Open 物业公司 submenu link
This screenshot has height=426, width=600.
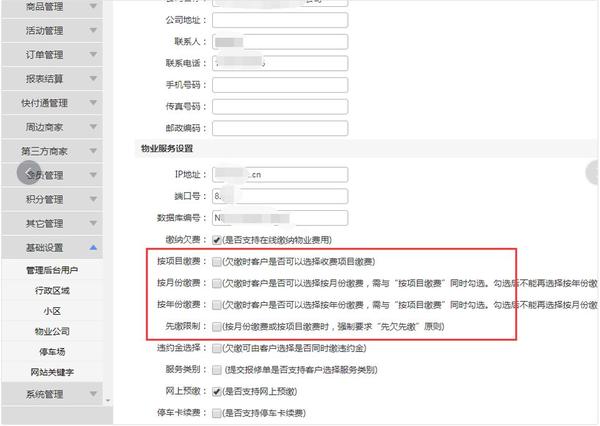point(52,331)
